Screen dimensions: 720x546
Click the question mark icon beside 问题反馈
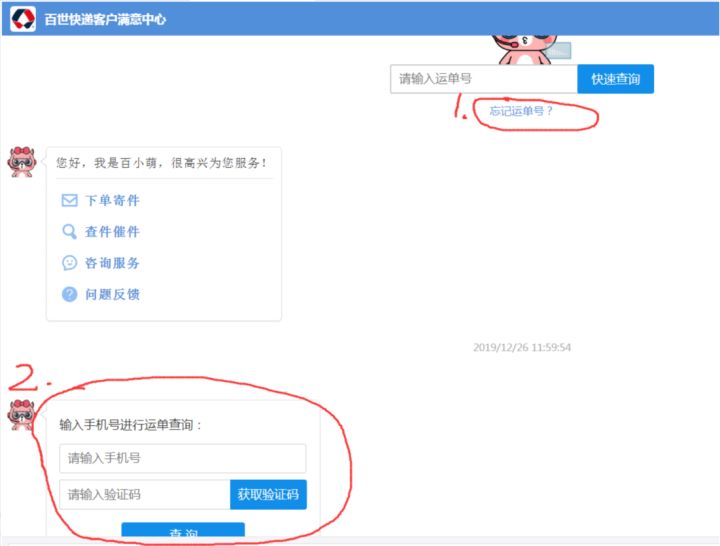(69, 294)
